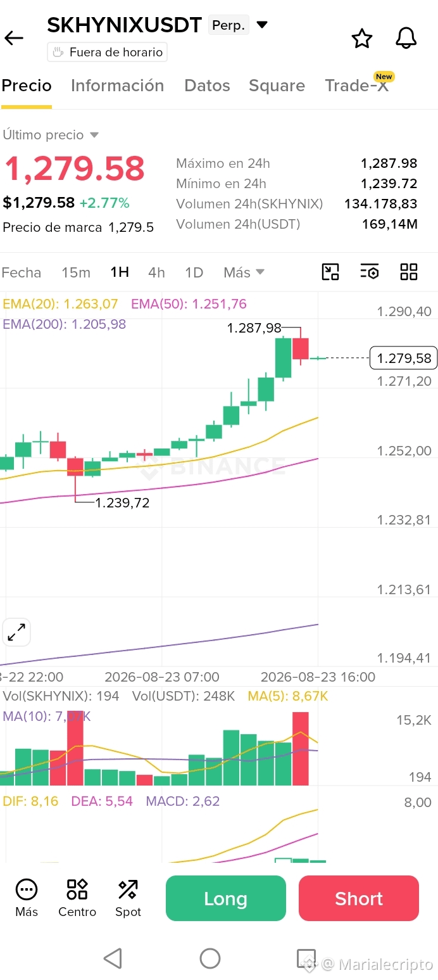
Task: Open chart indicator settings icon
Action: (370, 272)
